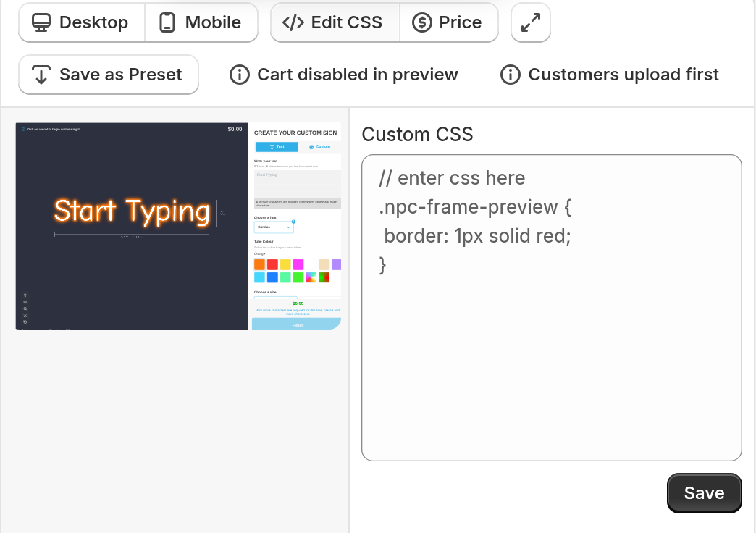Image resolution: width=756 pixels, height=533 pixels.
Task: Pick the bright green tube colour swatch
Action: [298, 277]
